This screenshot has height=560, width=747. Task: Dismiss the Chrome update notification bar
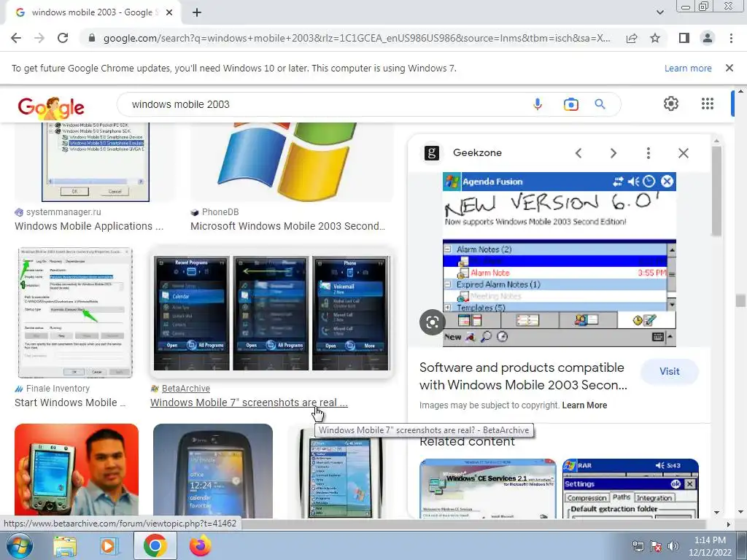(x=729, y=68)
